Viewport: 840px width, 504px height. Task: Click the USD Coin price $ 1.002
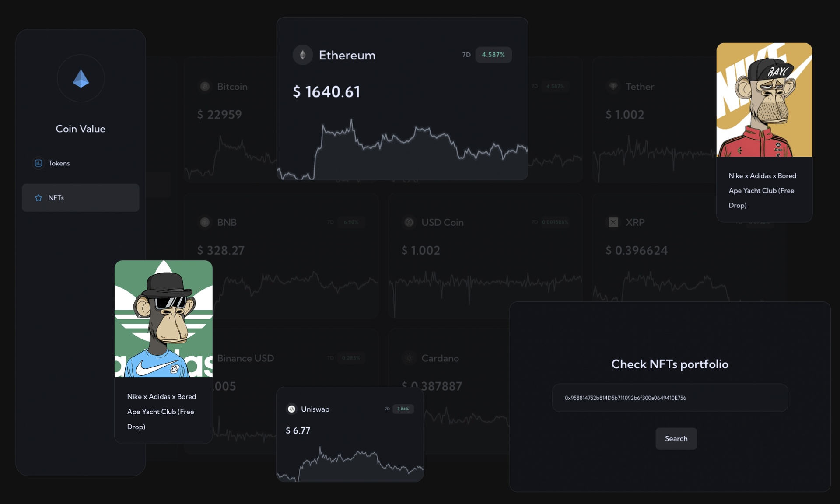[421, 251]
